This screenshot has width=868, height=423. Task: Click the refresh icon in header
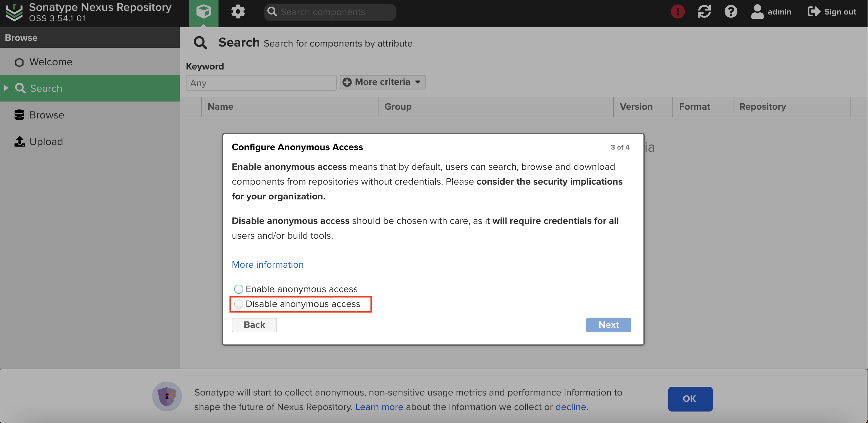coord(704,12)
